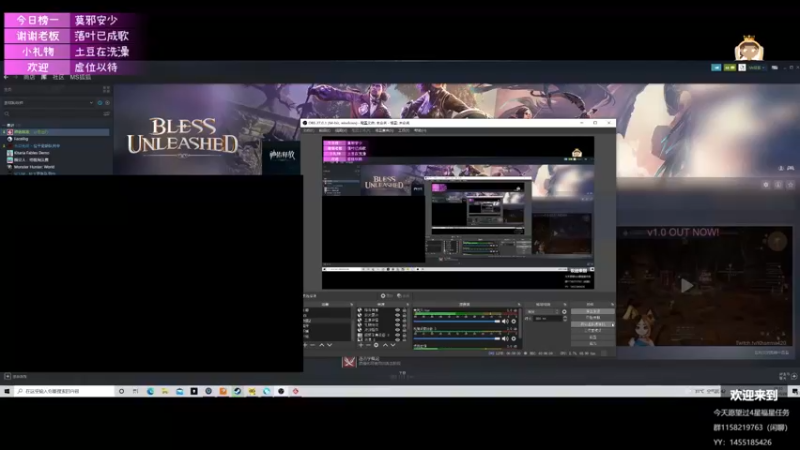Adjust first OBS mixer volume slider
This screenshot has width=800, height=450.
pyautogui.click(x=457, y=321)
